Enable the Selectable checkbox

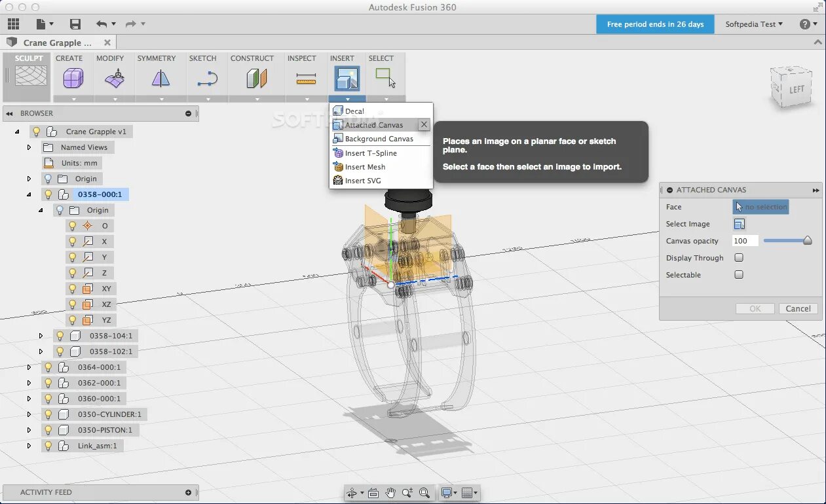(739, 275)
